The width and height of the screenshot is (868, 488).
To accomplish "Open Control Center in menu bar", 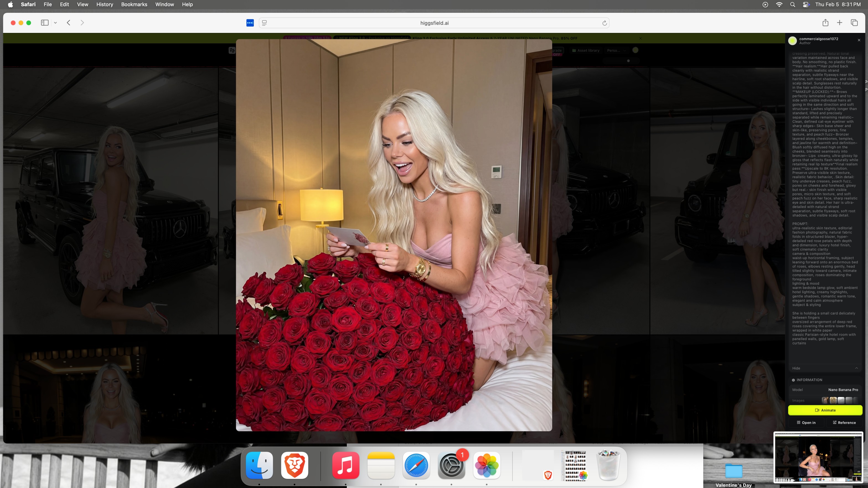I will pyautogui.click(x=806, y=4).
